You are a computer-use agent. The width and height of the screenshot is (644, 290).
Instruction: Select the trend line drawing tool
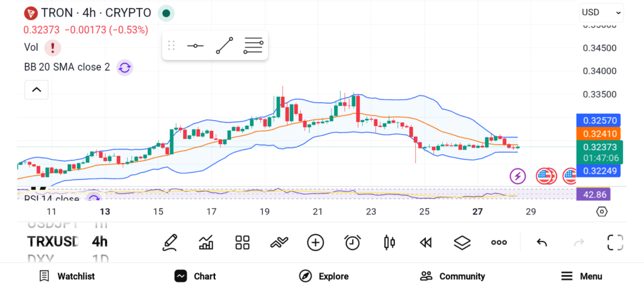224,46
